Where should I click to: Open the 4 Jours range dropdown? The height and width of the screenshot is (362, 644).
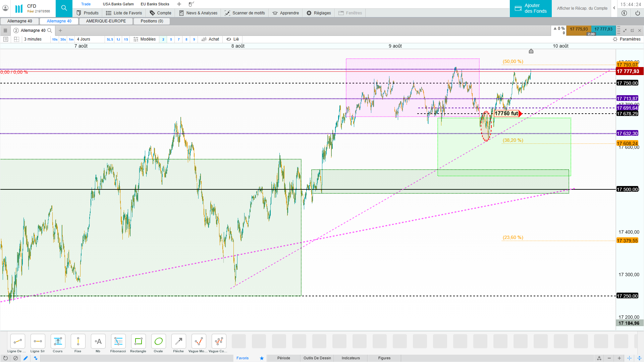click(84, 39)
